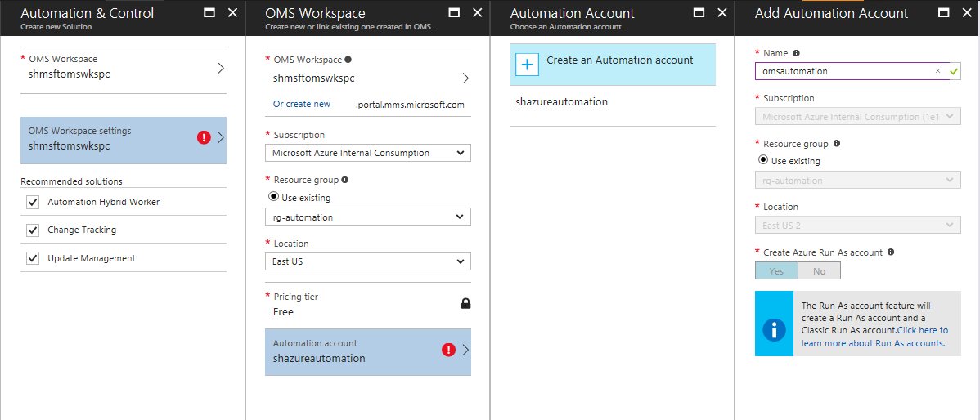Close the Automation & Control blade
This screenshot has width=980, height=420.
tap(232, 12)
